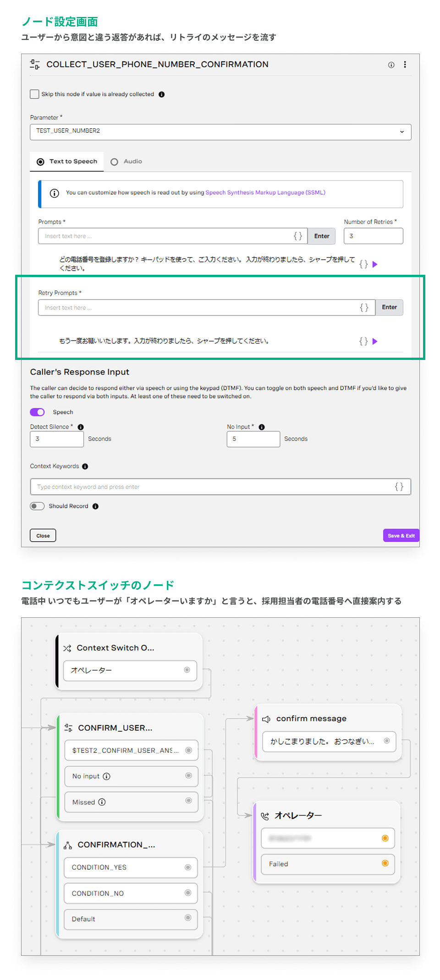
Task: Click the Number of Retries field
Action: point(374,236)
